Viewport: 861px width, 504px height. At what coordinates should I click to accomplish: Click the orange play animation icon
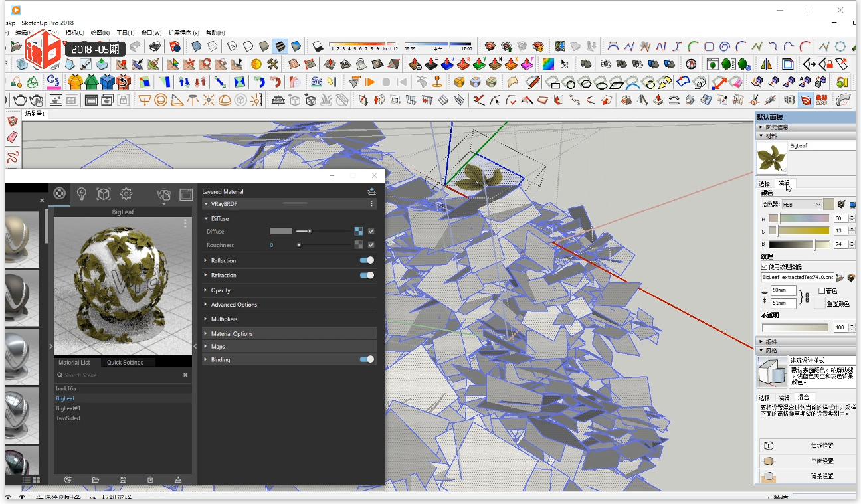coord(369,82)
